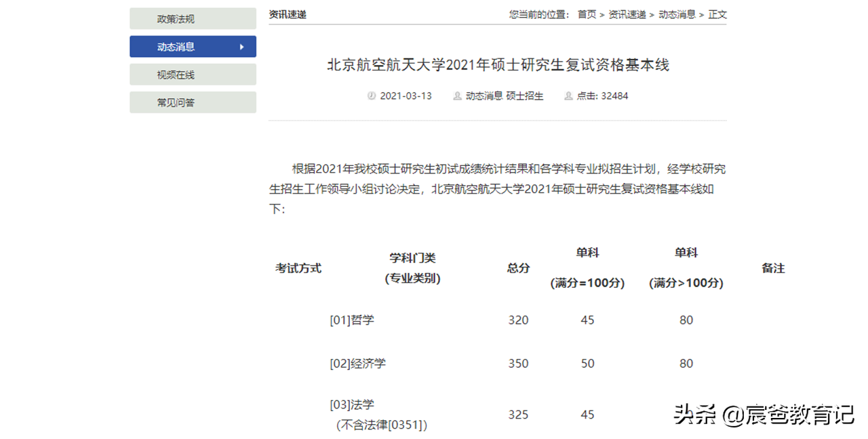Click 正文 in the breadcrumb trail

713,13
